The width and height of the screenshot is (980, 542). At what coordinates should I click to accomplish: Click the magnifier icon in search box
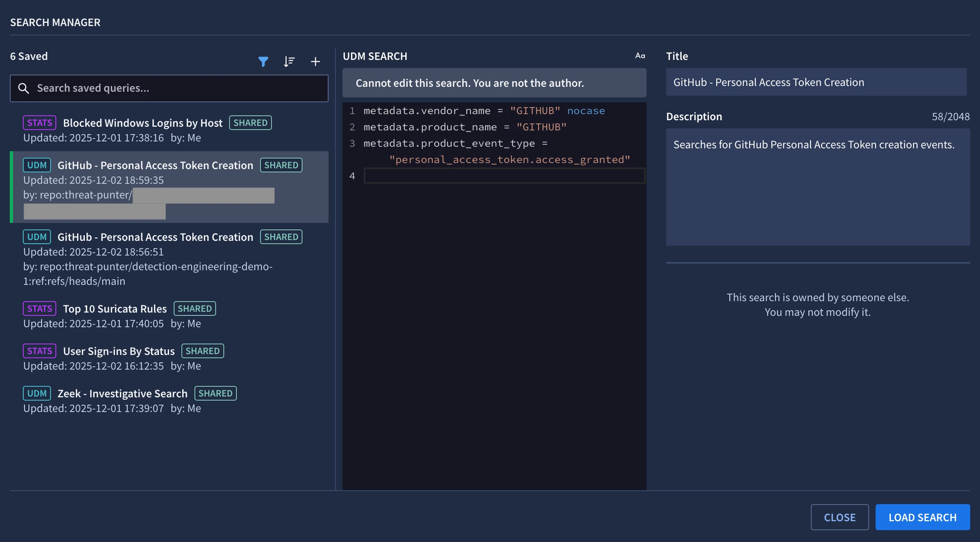tap(24, 88)
